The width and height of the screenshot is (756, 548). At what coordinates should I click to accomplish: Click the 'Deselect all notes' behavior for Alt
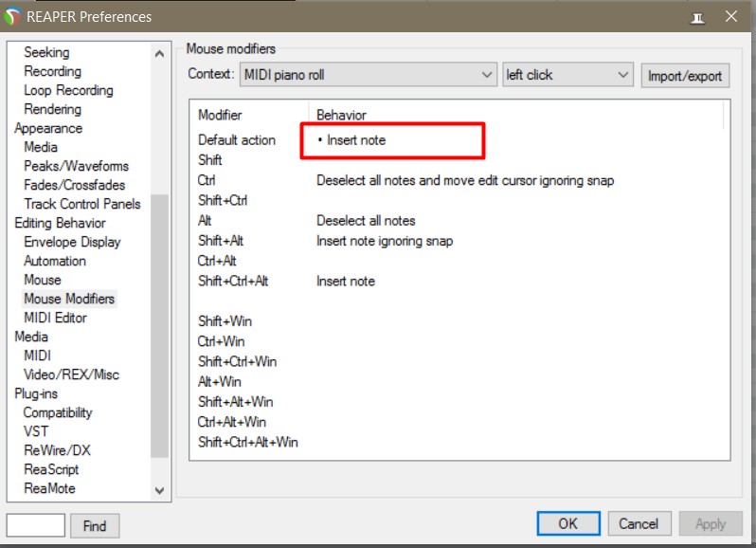tap(366, 221)
